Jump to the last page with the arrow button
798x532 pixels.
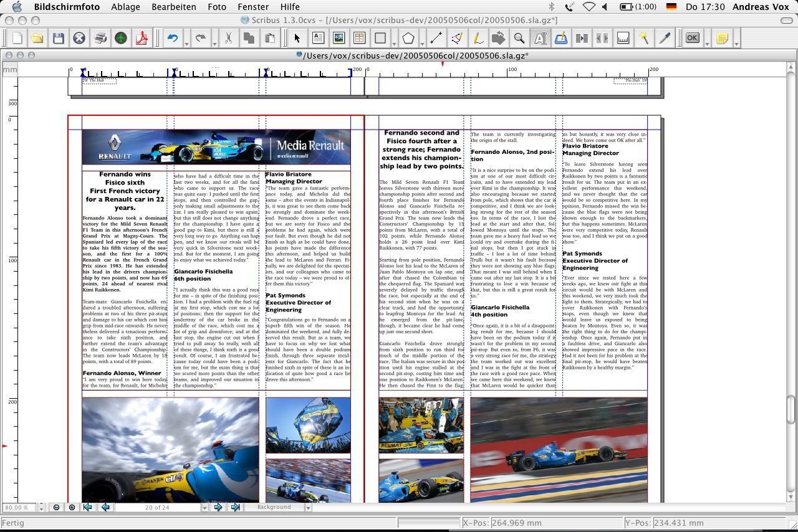pyautogui.click(x=236, y=507)
